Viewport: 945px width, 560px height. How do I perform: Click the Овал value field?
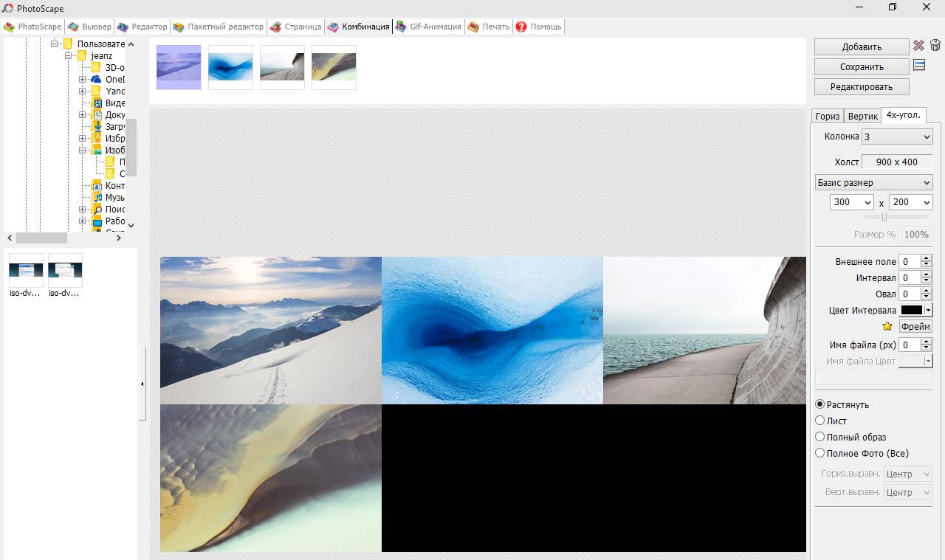(x=910, y=294)
